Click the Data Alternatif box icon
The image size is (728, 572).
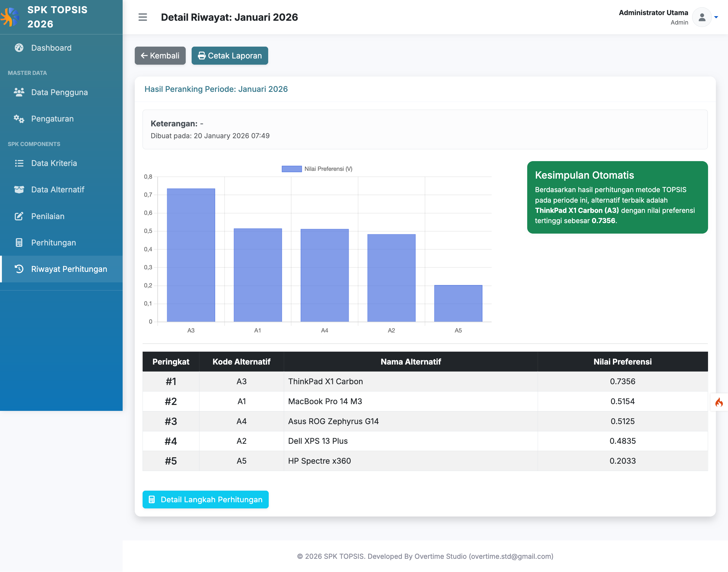[x=19, y=190]
